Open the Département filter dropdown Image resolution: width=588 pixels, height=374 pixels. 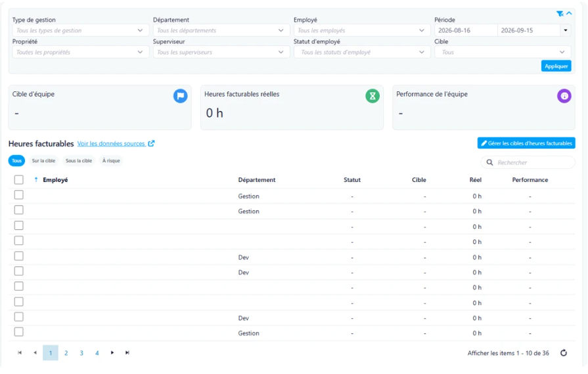(221, 30)
